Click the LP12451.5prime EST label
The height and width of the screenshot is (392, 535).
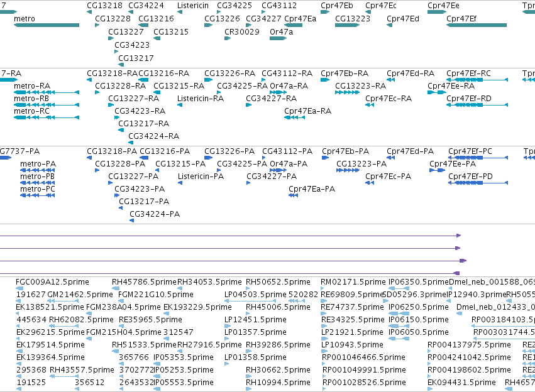click(256, 320)
